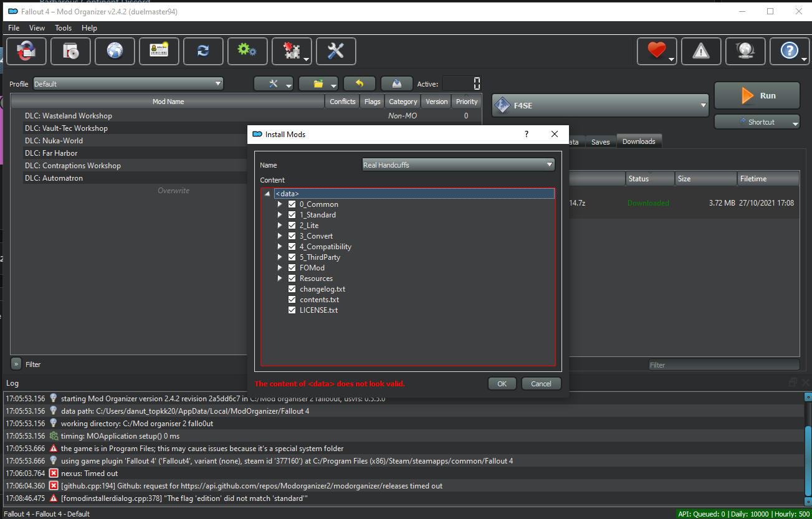Click the question mark in Install Mods dialog
The width and height of the screenshot is (812, 519).
pyautogui.click(x=527, y=134)
